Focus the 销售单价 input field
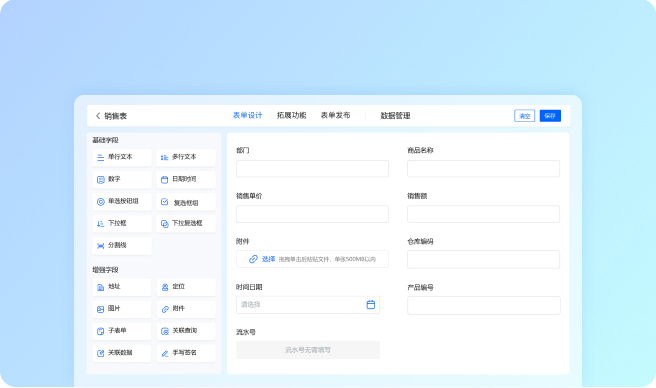 (312, 214)
